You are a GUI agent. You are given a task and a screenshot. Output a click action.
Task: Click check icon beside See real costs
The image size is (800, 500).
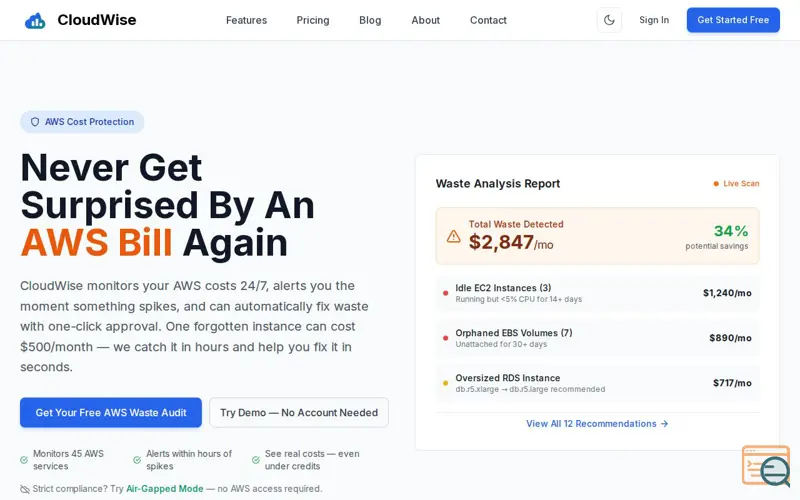256,460
